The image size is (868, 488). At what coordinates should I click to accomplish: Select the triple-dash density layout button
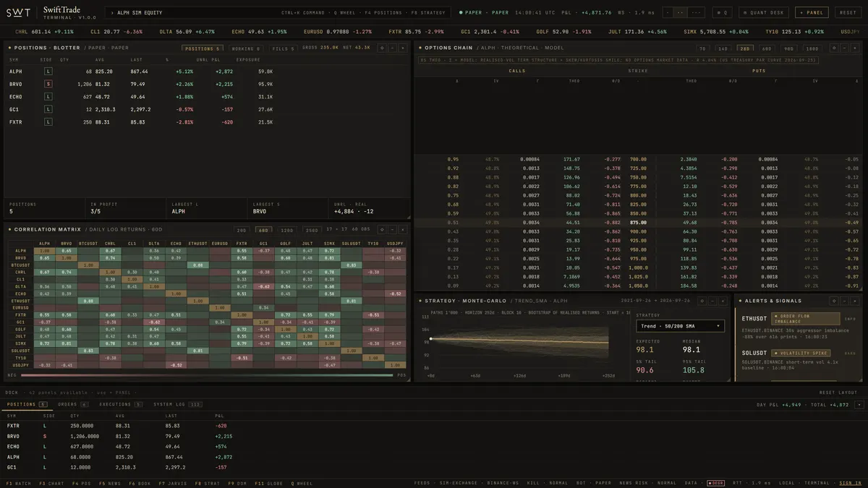coord(696,12)
